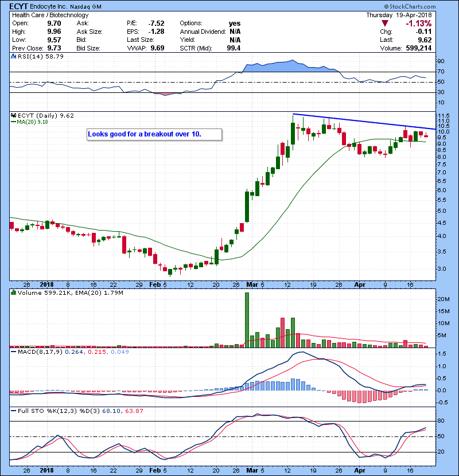Select the ECYT ticker symbol in the header
This screenshot has height=476, width=459.
pos(19,6)
